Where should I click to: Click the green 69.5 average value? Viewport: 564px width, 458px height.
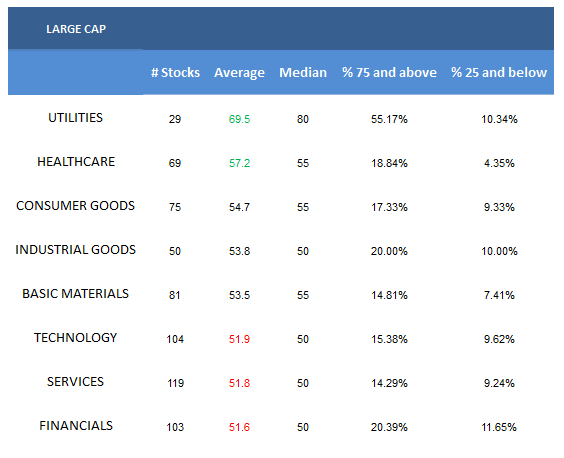(239, 119)
